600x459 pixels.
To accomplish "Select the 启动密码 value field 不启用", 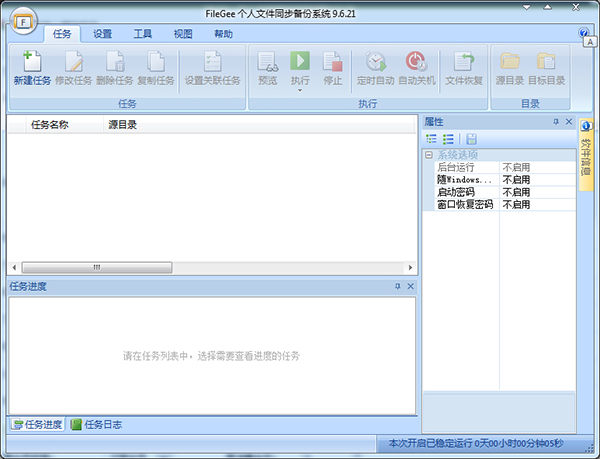I will click(537, 192).
